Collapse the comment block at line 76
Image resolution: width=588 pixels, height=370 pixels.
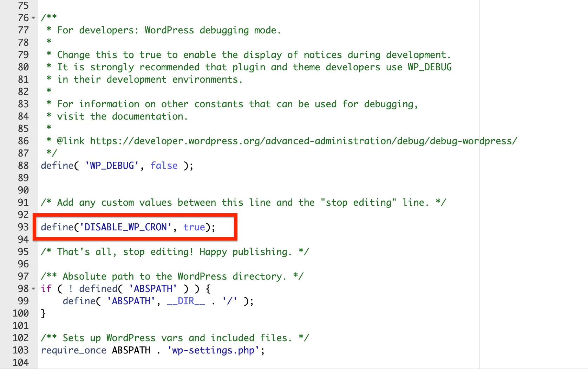pos(33,18)
